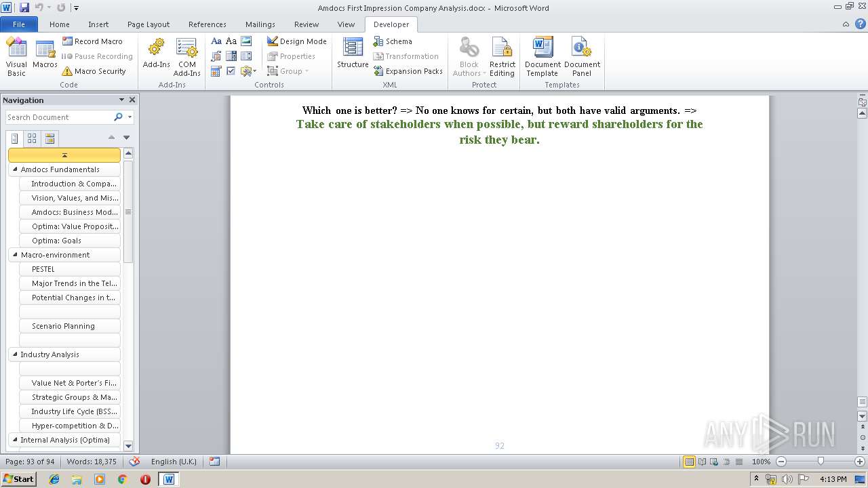Viewport: 868px width, 488px height.
Task: Toggle Design Mode
Action: point(296,41)
